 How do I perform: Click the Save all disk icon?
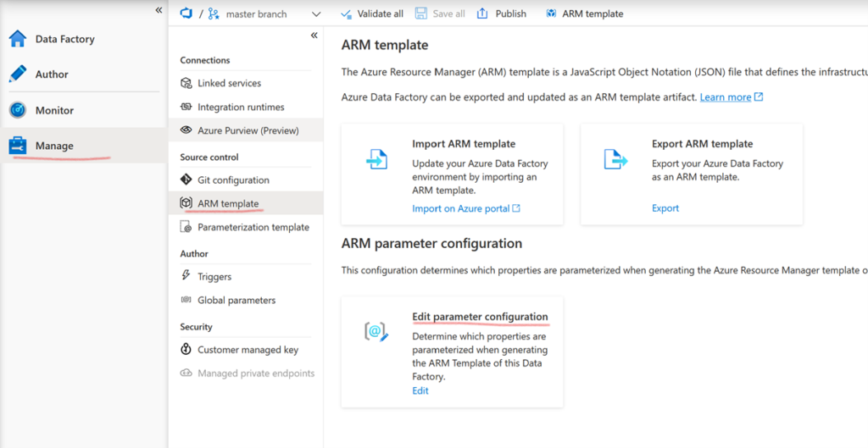[421, 14]
